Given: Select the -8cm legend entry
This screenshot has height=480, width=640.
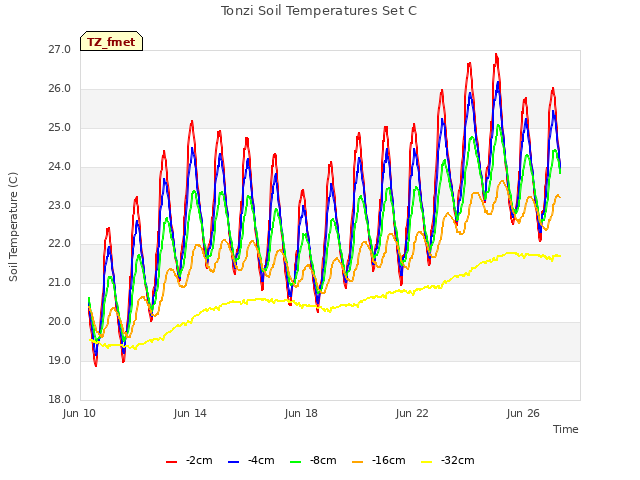Looking at the screenshot, I should [x=313, y=460].
